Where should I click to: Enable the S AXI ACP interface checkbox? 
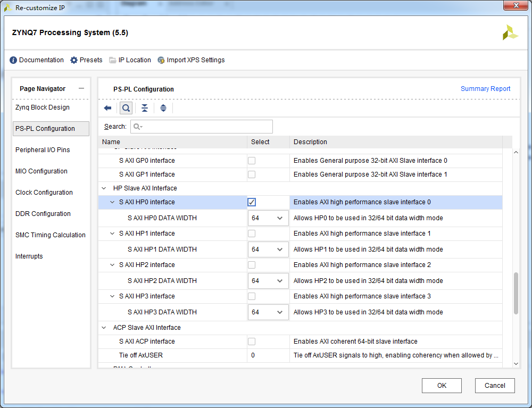tap(252, 342)
